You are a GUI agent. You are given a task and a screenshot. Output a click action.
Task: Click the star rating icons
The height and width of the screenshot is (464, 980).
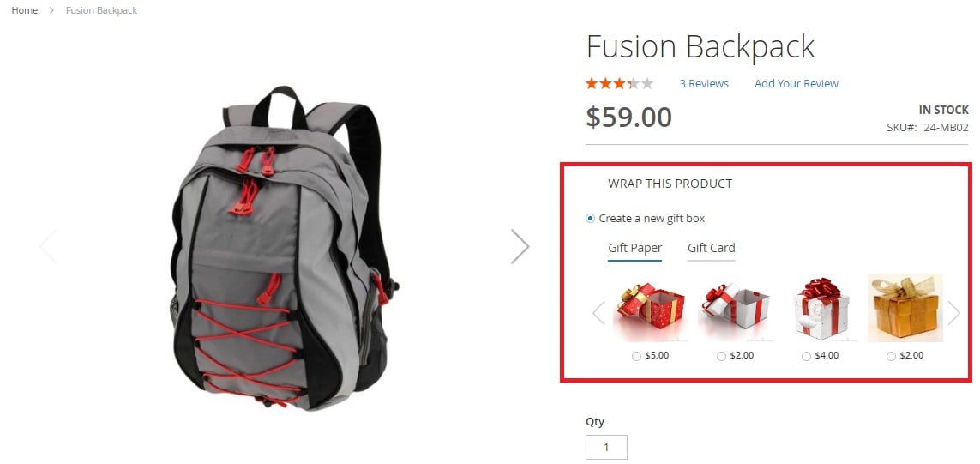[x=619, y=83]
